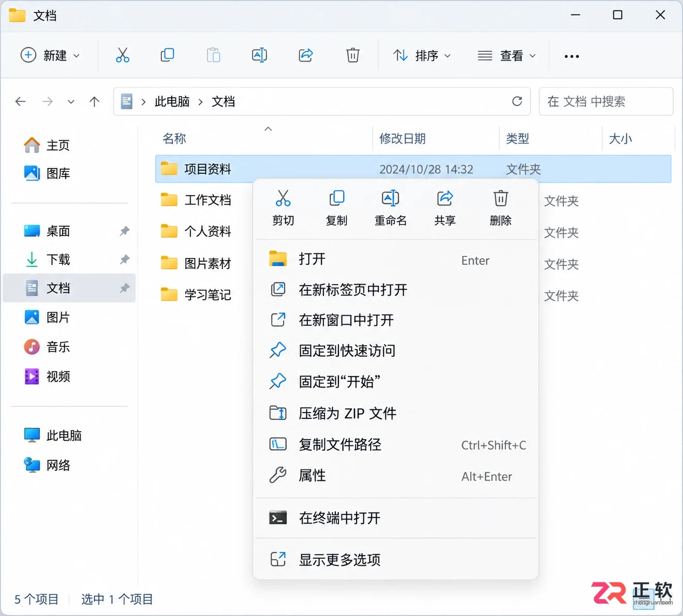The width and height of the screenshot is (683, 616).
Task: Open 下载 in the sidebar
Action: coord(69,260)
